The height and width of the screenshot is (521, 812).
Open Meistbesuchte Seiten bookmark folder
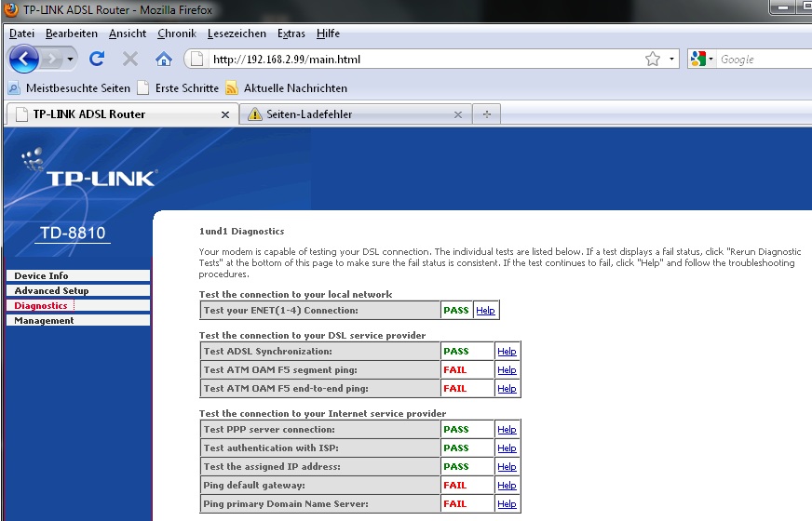point(70,88)
